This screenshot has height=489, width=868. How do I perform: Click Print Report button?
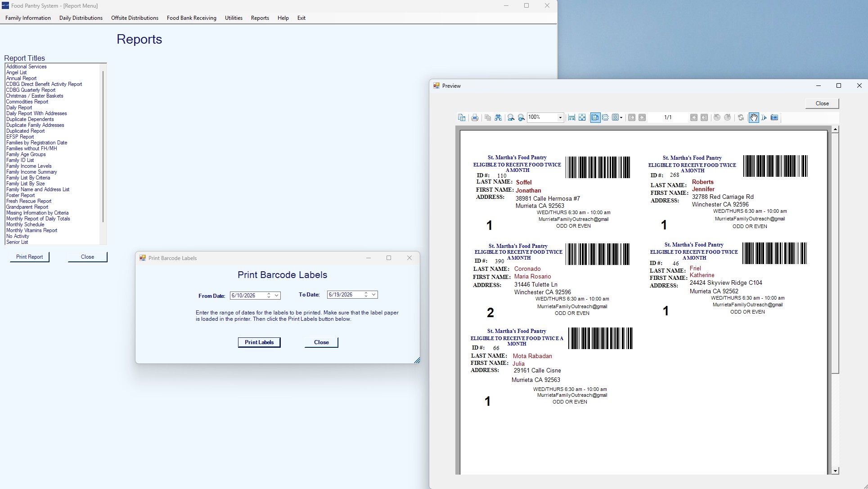point(30,257)
